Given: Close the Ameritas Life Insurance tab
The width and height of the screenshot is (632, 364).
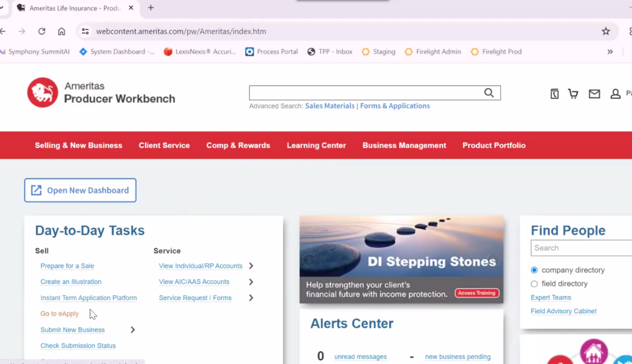Looking at the screenshot, I should coord(131,8).
